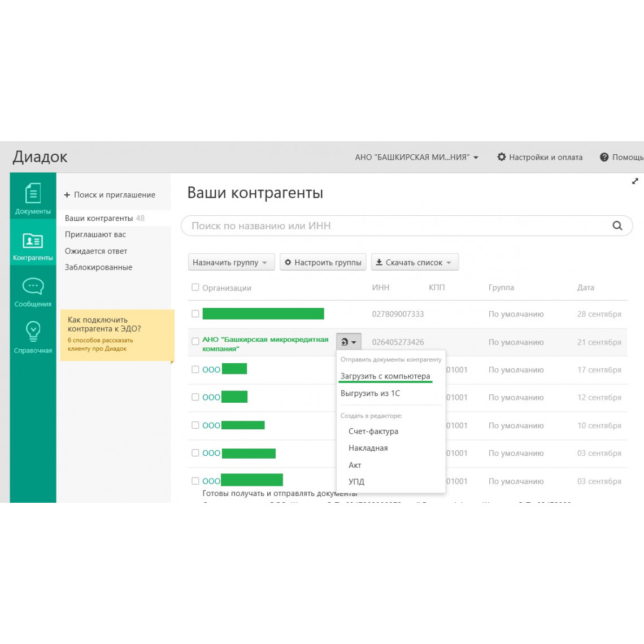
Task: Click date 10 сентября
Action: (x=599, y=425)
